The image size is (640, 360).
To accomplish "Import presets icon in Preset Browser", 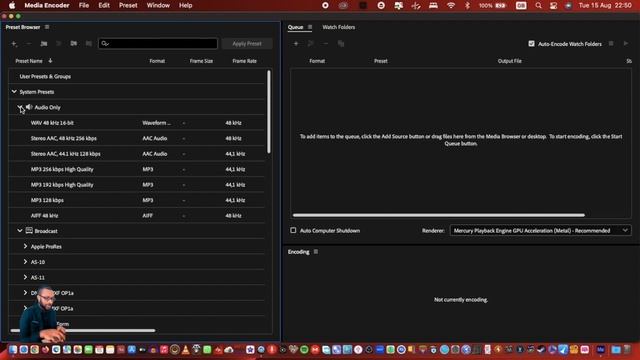I will point(73,44).
